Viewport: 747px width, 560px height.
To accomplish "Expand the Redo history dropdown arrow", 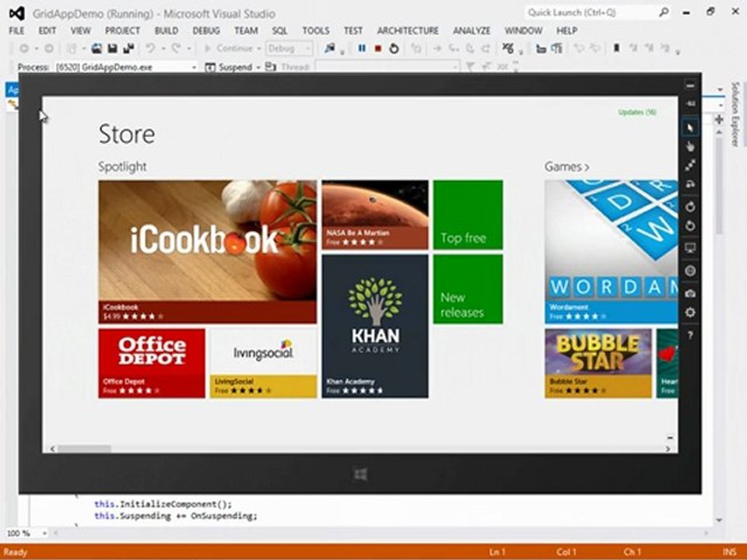I will (188, 48).
